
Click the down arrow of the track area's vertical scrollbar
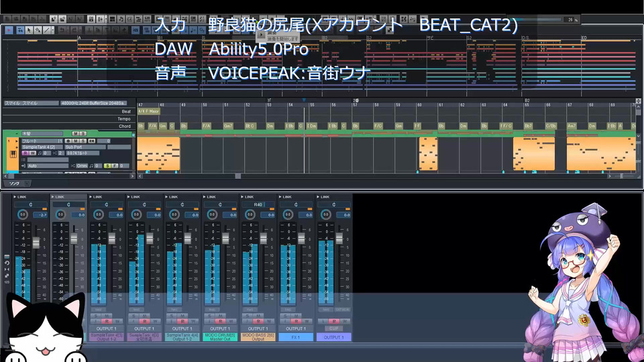pos(638,135)
